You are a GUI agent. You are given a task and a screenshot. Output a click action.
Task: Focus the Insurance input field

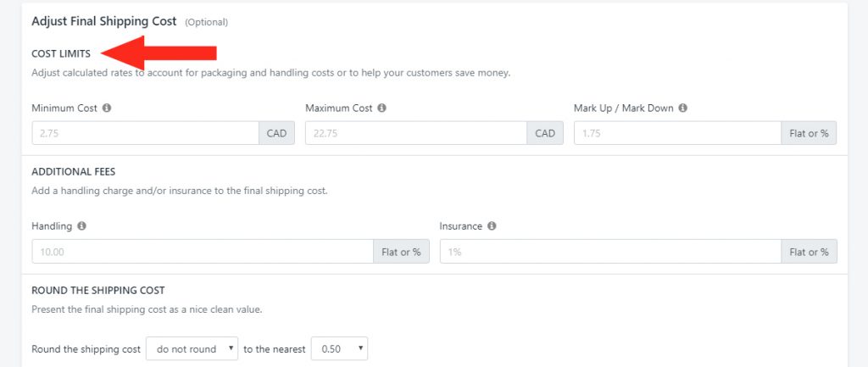610,252
